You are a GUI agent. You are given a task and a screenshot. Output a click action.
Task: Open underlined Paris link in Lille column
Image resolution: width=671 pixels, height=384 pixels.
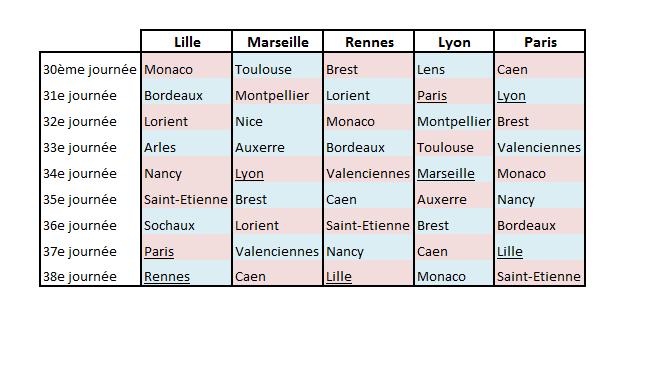[x=159, y=251]
